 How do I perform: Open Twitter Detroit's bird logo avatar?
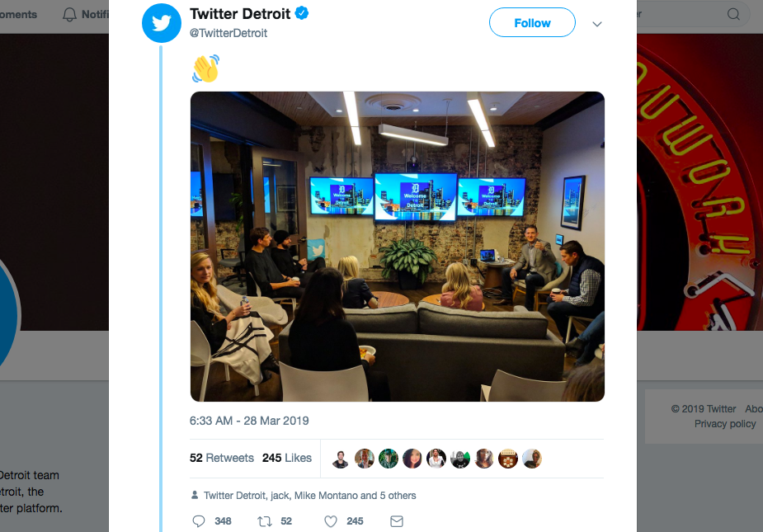tap(161, 23)
